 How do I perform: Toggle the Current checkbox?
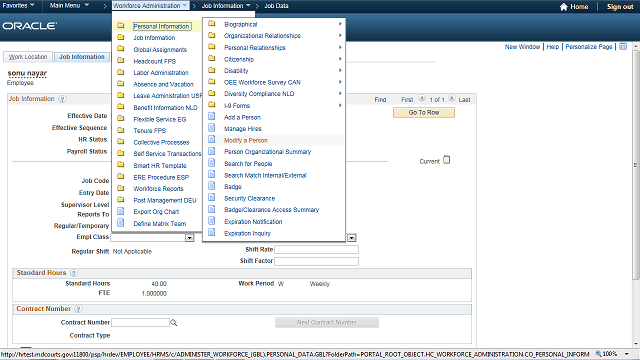pyautogui.click(x=447, y=160)
